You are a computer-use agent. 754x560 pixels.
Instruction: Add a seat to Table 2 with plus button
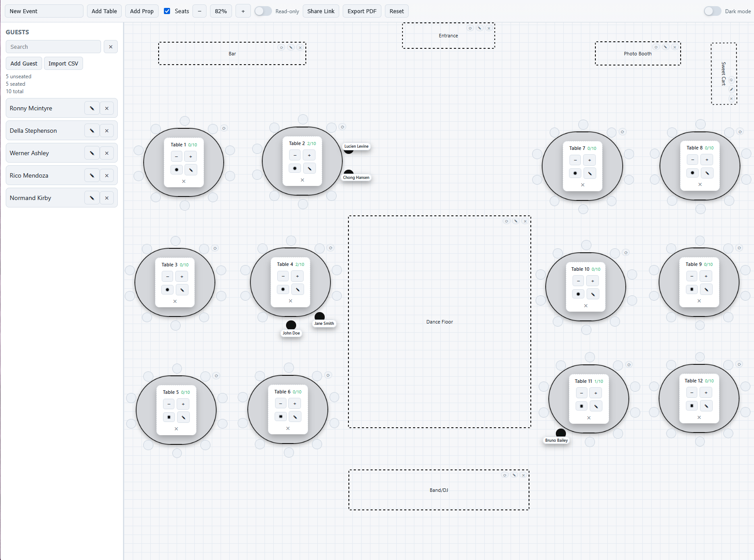coord(309,155)
